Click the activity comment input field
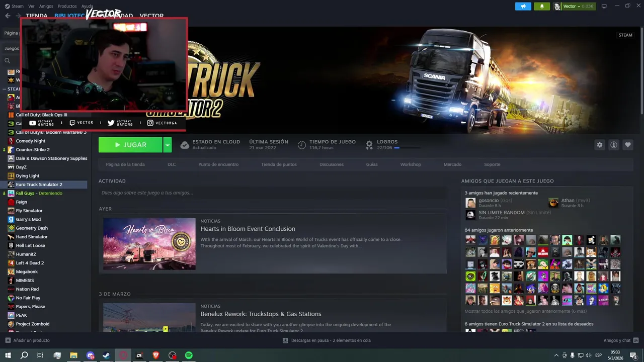 click(273, 193)
